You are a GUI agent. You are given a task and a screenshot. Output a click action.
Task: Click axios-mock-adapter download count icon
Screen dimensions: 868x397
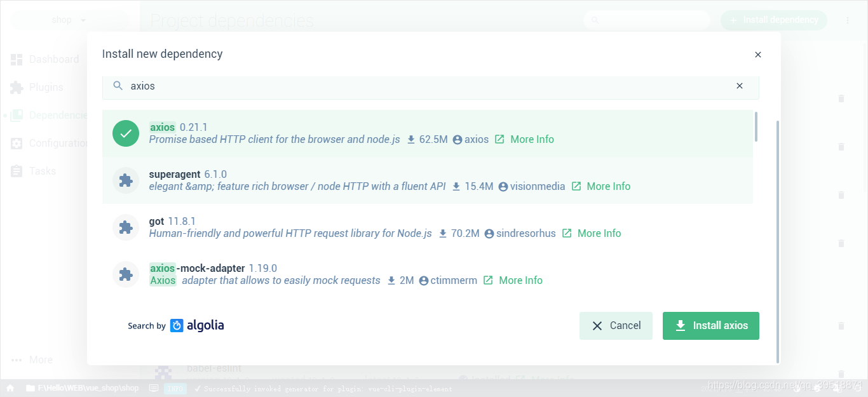391,280
